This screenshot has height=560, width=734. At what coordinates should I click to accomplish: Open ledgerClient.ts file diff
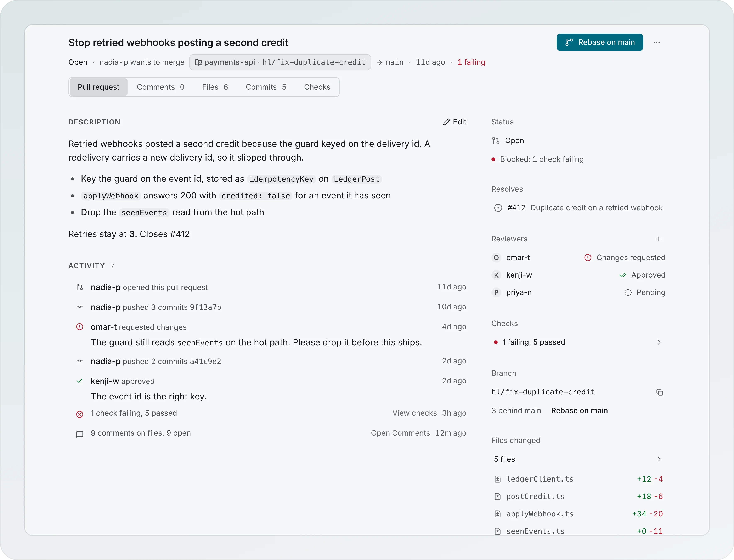click(x=578, y=479)
